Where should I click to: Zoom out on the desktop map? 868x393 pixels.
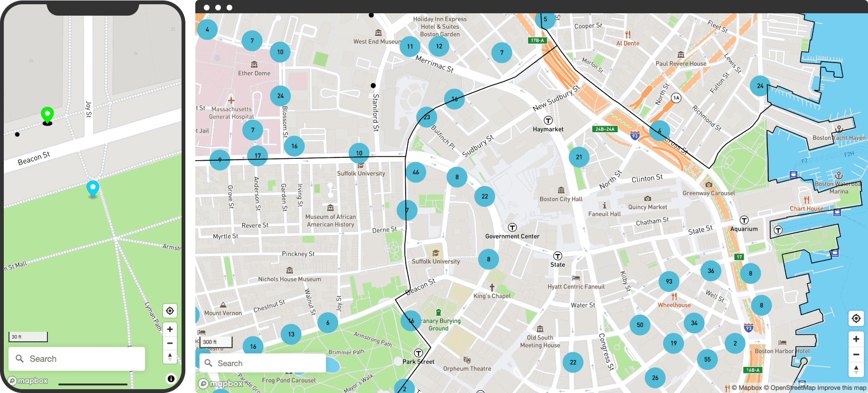point(856,354)
